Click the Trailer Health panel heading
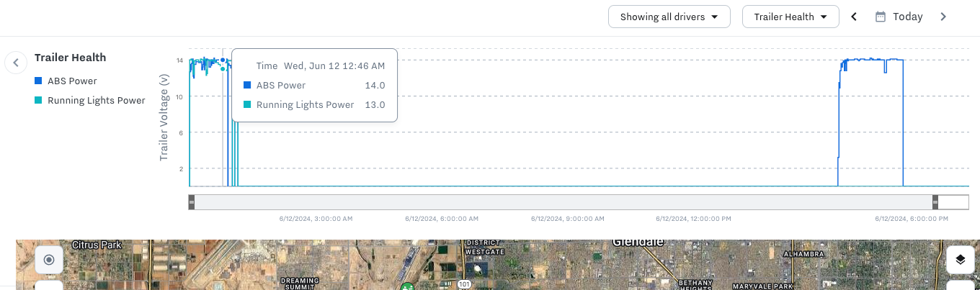980x290 pixels. click(70, 58)
